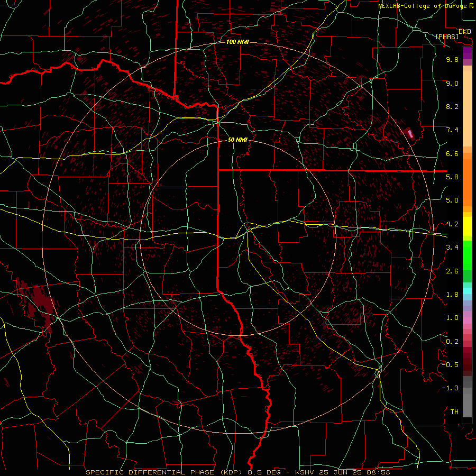Click the 8.2 value on the color scale
The width and height of the screenshot is (476, 476).
[452, 106]
